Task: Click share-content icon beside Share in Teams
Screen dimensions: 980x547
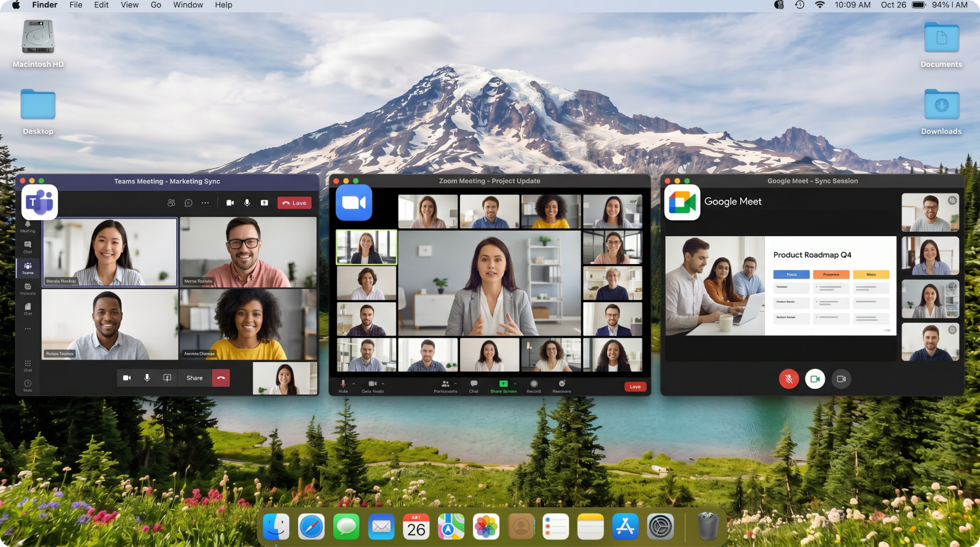Action: point(167,378)
